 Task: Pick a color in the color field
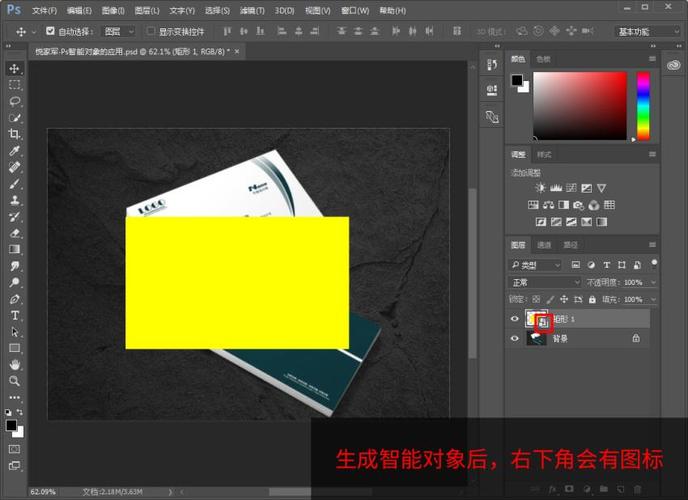580,106
